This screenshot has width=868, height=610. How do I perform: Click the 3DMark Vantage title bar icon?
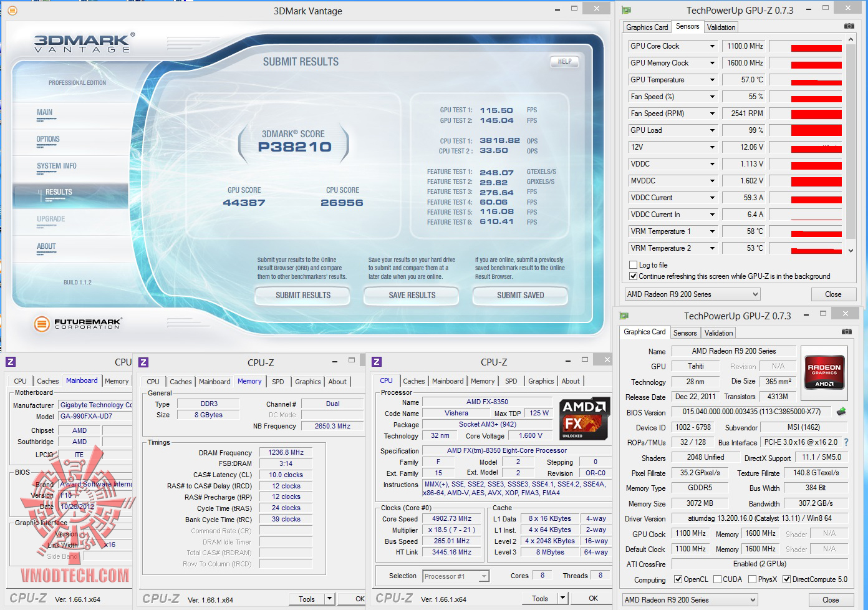[x=12, y=10]
